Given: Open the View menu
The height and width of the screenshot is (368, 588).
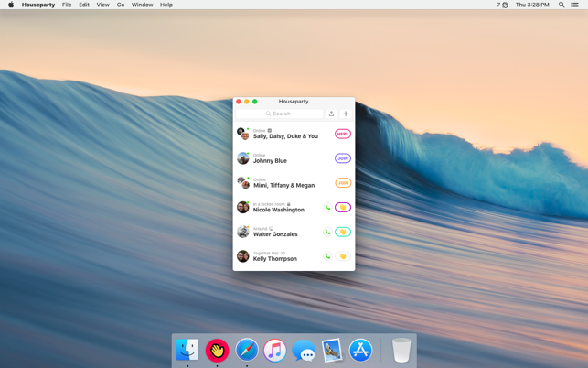Looking at the screenshot, I should tap(102, 5).
